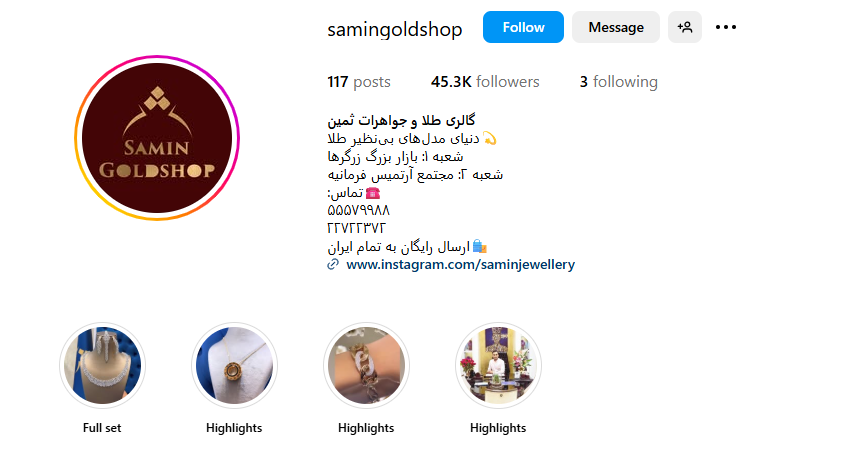
Task: Follow the samingoldshop account
Action: pos(523,27)
